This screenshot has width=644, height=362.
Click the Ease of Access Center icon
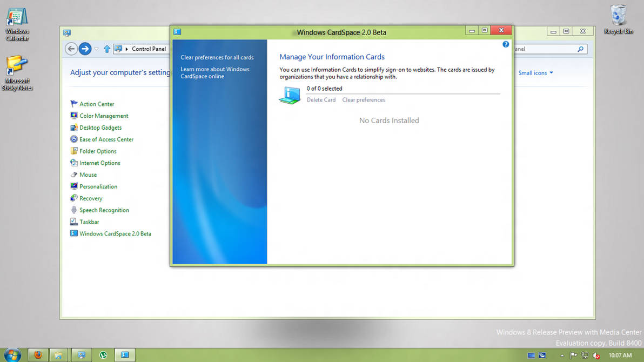pos(74,139)
